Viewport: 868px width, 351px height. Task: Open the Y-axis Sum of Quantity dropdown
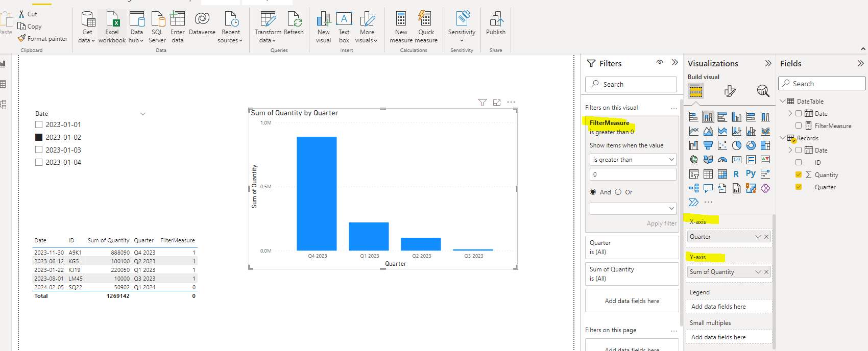pyautogui.click(x=758, y=272)
